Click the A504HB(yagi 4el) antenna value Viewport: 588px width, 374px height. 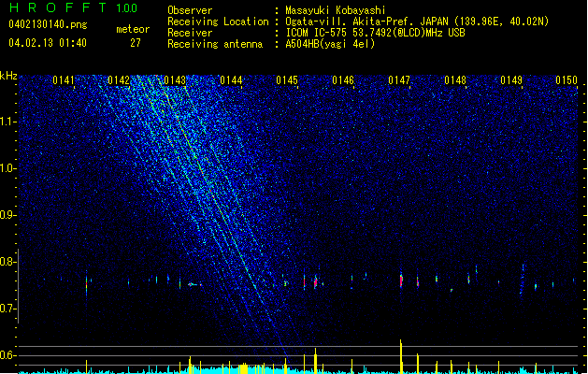pyautogui.click(x=330, y=44)
